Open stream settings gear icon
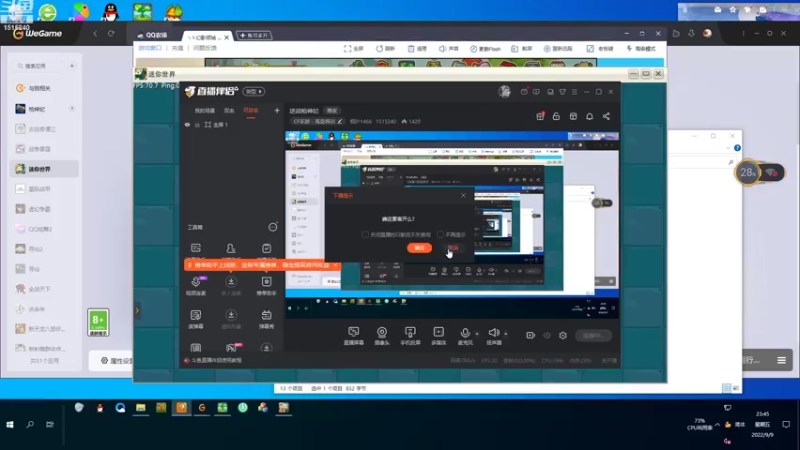The image size is (800, 450). pos(563,335)
